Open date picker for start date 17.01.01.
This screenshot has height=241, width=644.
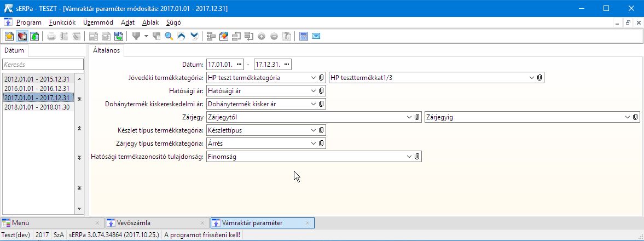tap(240, 65)
